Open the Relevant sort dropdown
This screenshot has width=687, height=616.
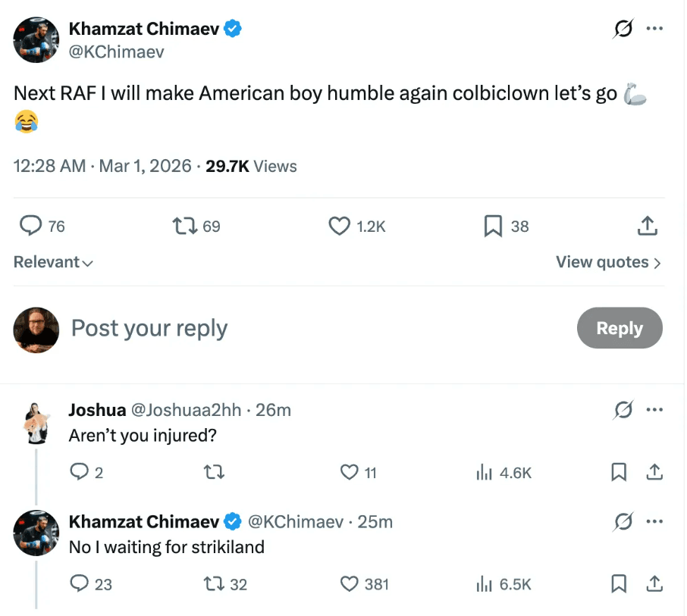click(53, 262)
